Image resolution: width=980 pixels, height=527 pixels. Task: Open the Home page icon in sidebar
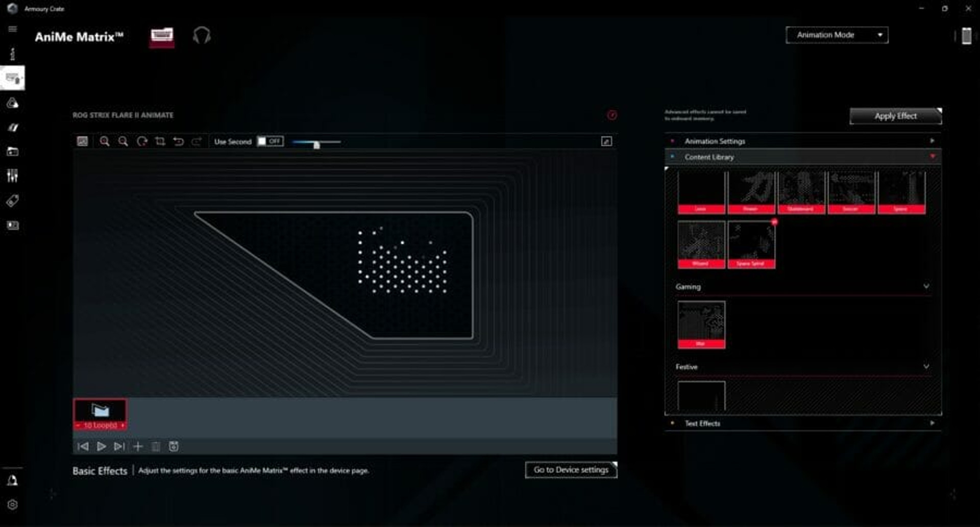tap(13, 54)
